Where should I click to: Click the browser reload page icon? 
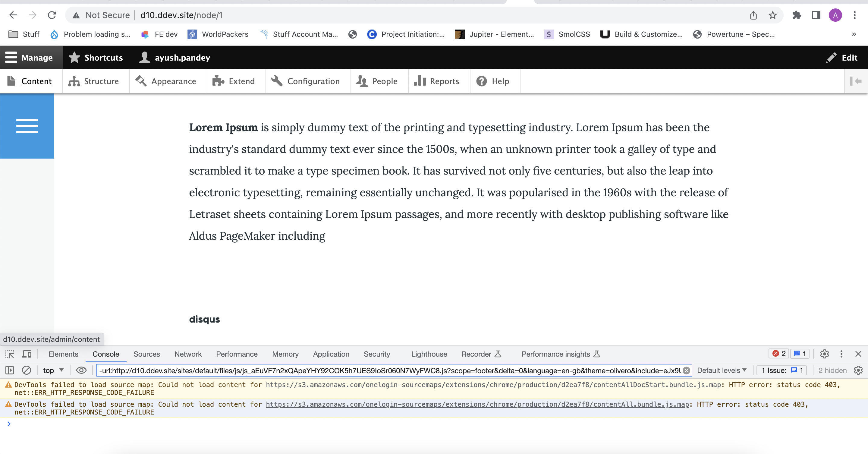coord(52,15)
